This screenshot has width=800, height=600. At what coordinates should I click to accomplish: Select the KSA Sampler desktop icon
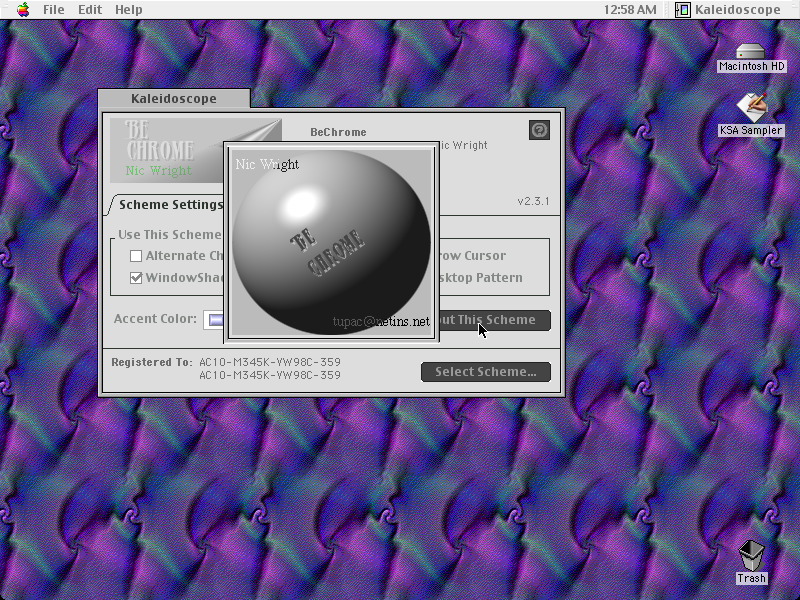tap(751, 108)
